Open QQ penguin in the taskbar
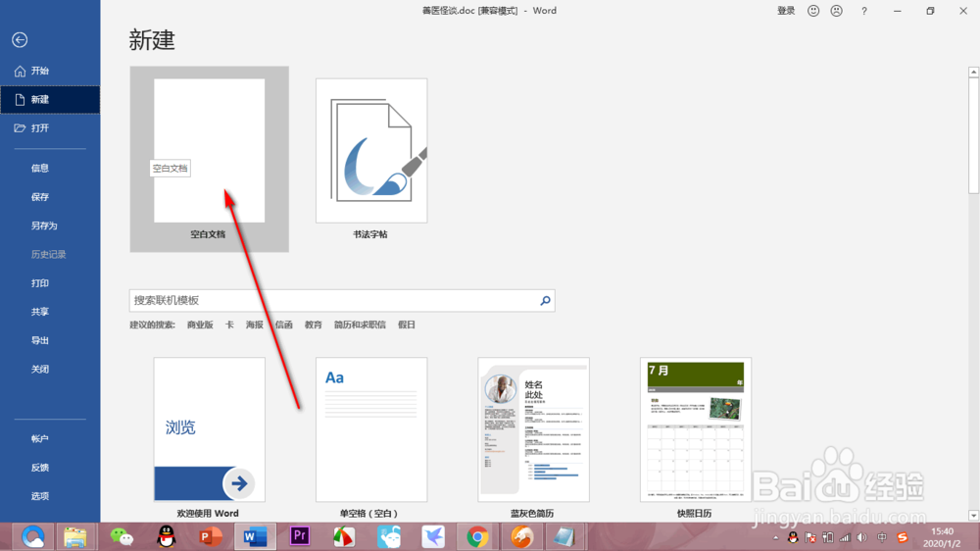 tap(167, 536)
